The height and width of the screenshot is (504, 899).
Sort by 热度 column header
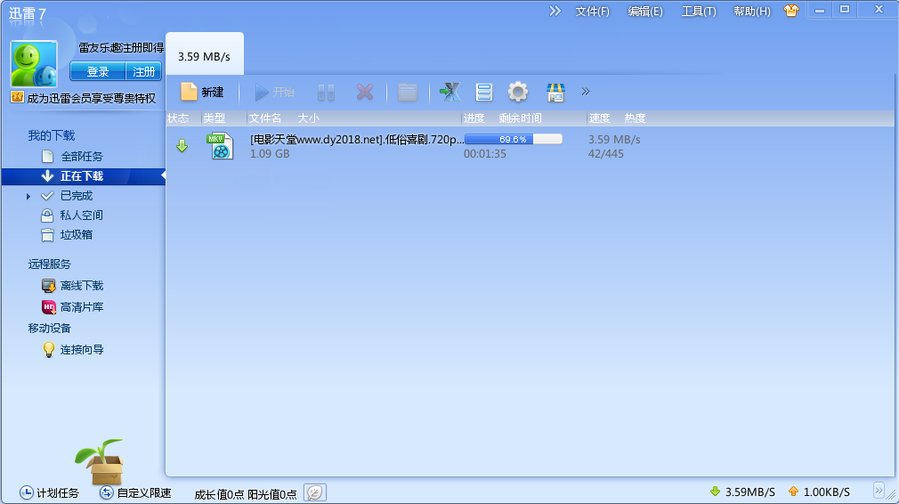(x=635, y=118)
